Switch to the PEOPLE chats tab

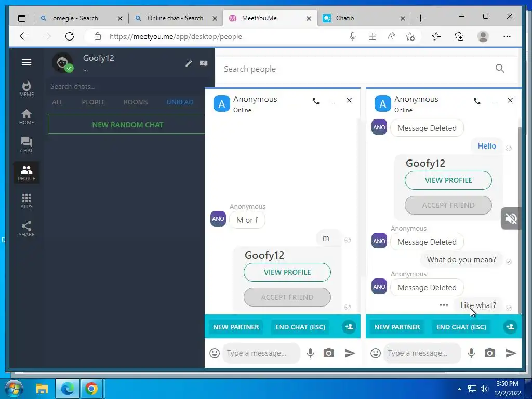click(94, 102)
